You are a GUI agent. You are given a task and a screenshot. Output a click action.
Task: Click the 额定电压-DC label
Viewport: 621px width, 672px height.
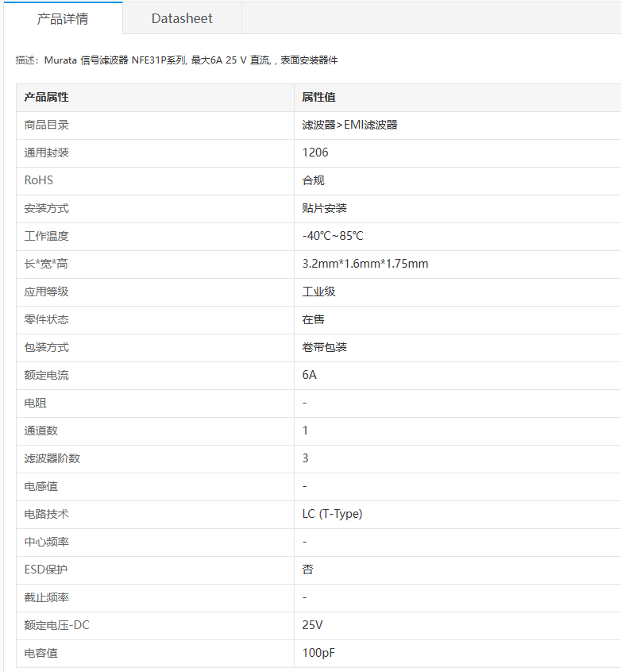click(56, 625)
